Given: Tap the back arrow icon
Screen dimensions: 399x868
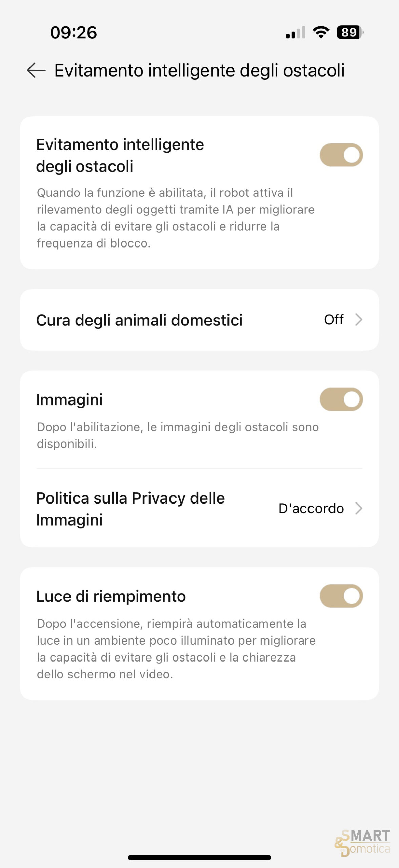Looking at the screenshot, I should click(x=36, y=71).
